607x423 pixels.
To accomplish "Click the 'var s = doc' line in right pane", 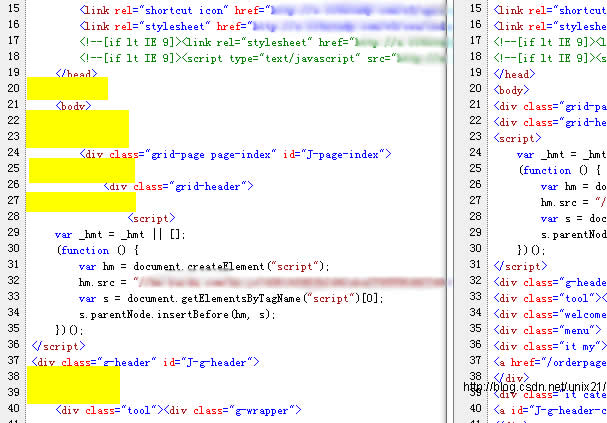I will (x=574, y=219).
